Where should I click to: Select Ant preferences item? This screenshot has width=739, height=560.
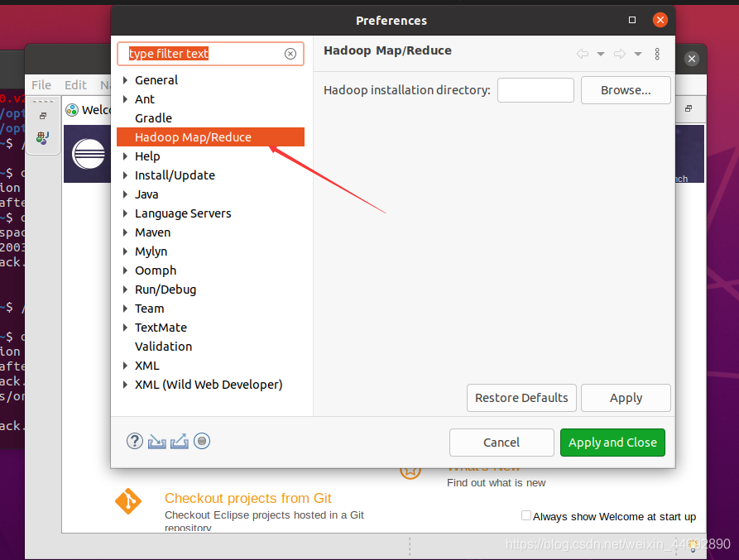144,99
